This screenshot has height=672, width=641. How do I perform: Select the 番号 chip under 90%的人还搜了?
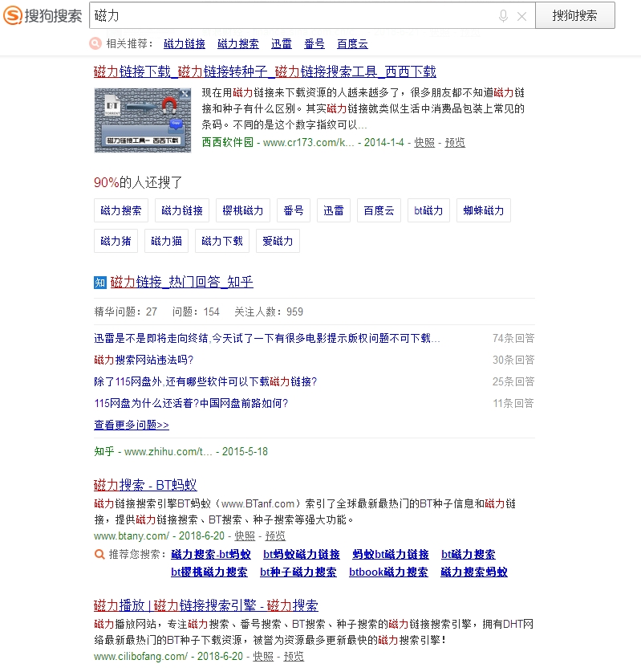point(294,210)
